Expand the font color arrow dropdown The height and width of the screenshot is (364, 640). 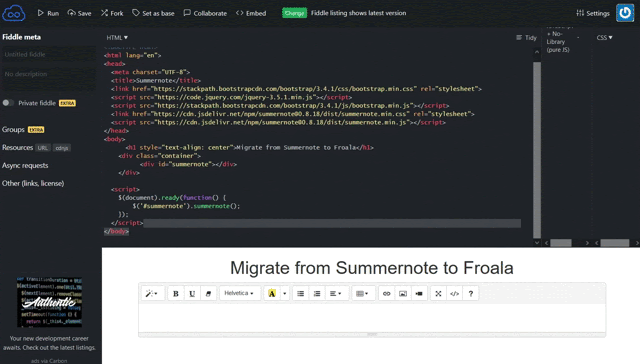click(x=284, y=293)
